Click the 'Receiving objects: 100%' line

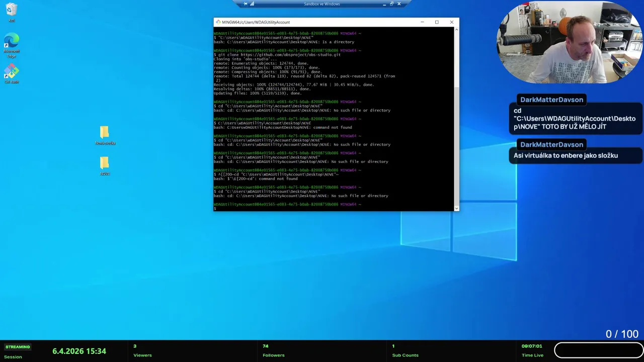click(294, 84)
